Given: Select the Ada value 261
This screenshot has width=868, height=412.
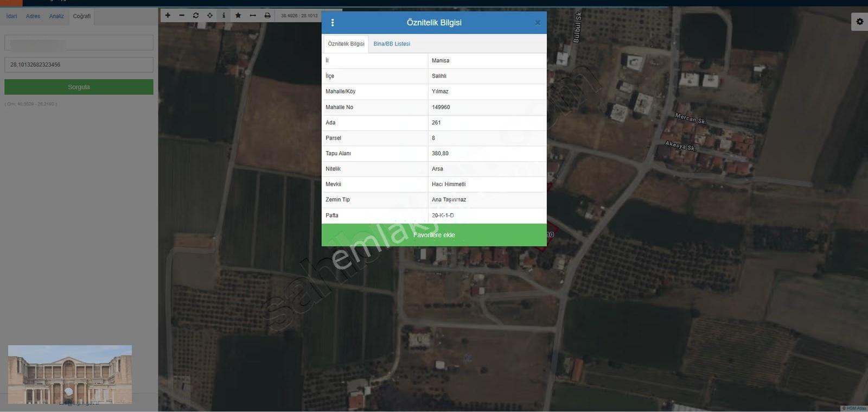Looking at the screenshot, I should (x=436, y=123).
